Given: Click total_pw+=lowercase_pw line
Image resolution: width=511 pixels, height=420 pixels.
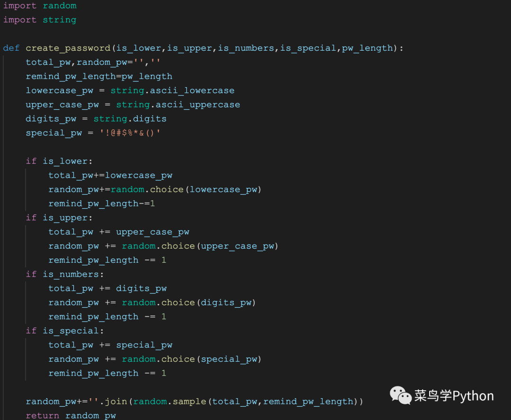Looking at the screenshot, I should 110,176.
